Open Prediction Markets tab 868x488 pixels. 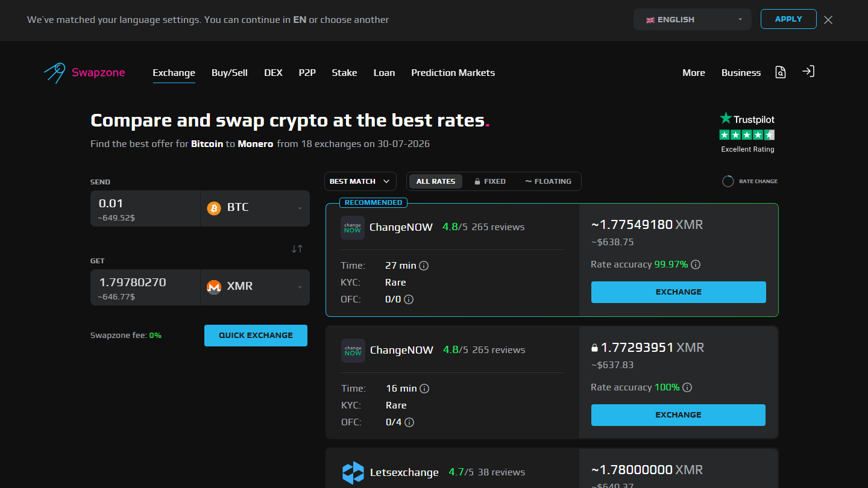pos(453,72)
